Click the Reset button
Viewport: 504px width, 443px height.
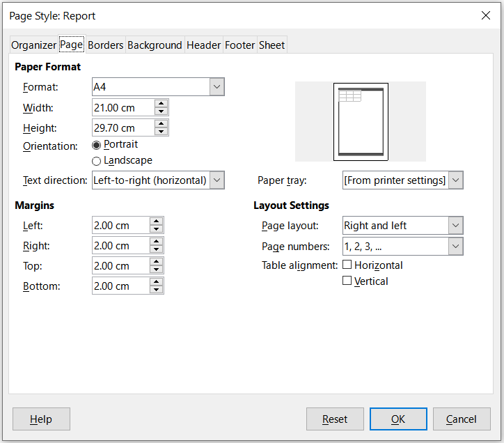[x=335, y=419]
